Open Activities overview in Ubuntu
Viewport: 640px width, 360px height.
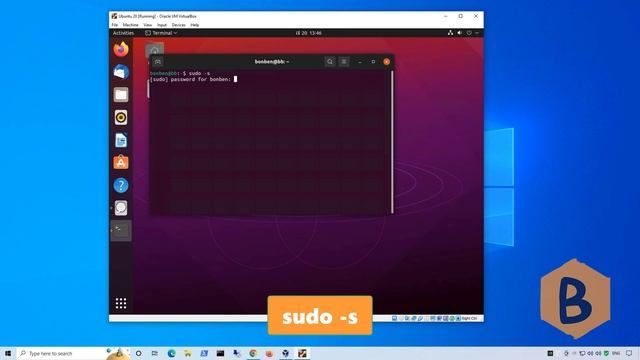[x=123, y=33]
